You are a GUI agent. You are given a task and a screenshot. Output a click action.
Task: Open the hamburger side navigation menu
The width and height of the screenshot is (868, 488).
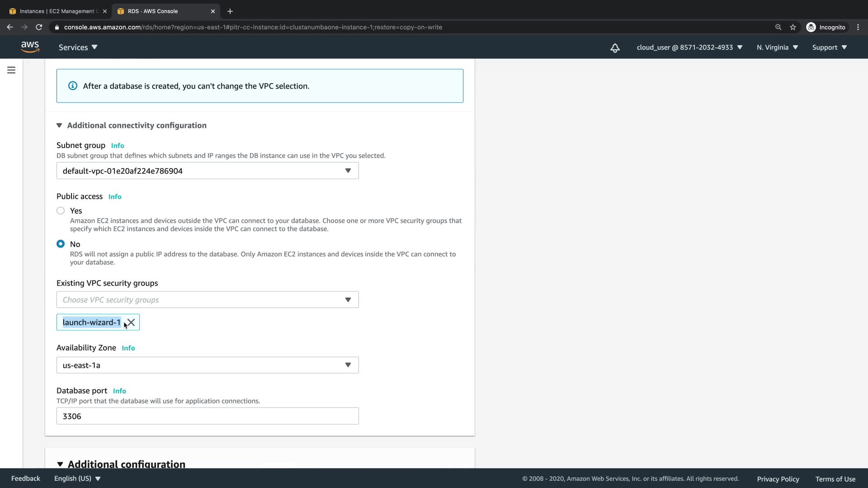[x=11, y=70]
